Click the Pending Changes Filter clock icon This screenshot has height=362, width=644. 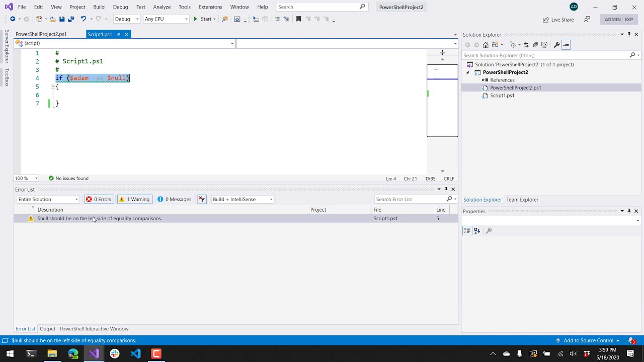[513, 45]
